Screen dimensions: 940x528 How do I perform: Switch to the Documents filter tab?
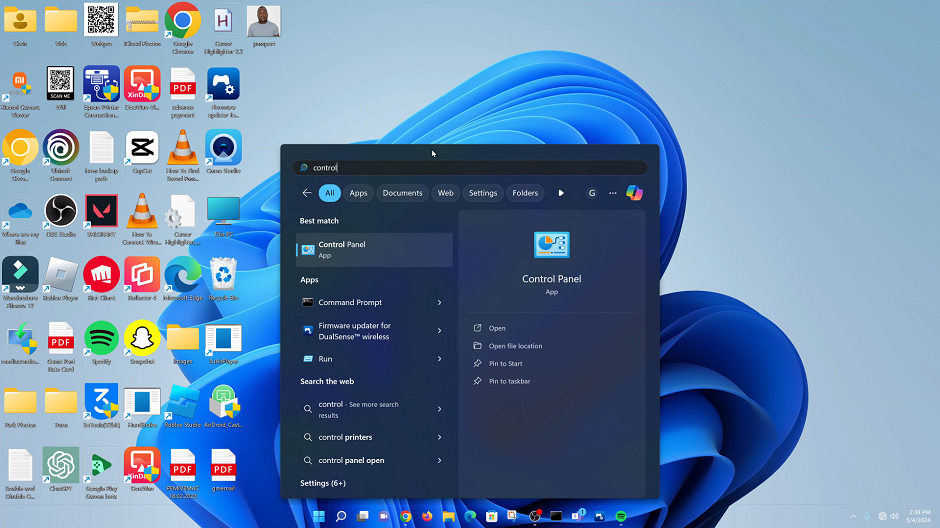pos(402,193)
